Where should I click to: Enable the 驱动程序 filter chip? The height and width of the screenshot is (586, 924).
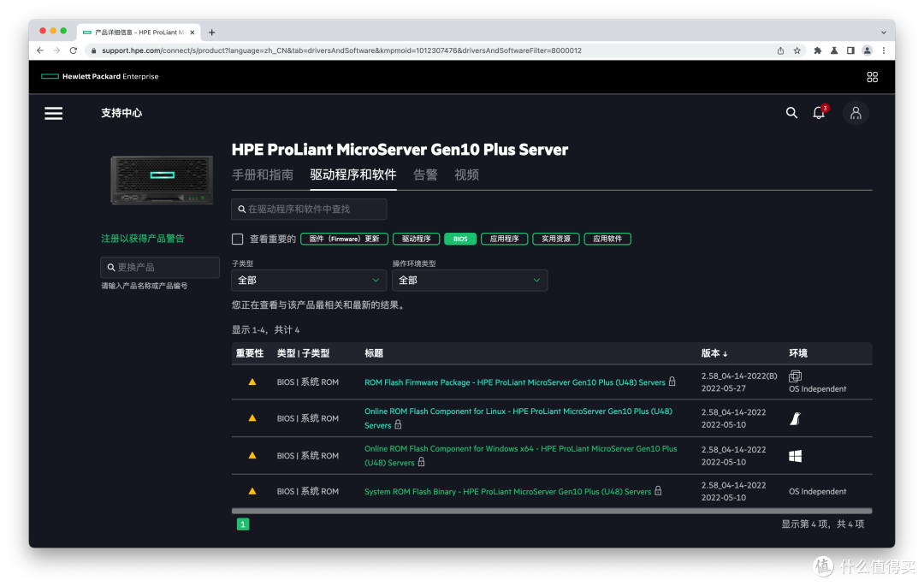(416, 239)
